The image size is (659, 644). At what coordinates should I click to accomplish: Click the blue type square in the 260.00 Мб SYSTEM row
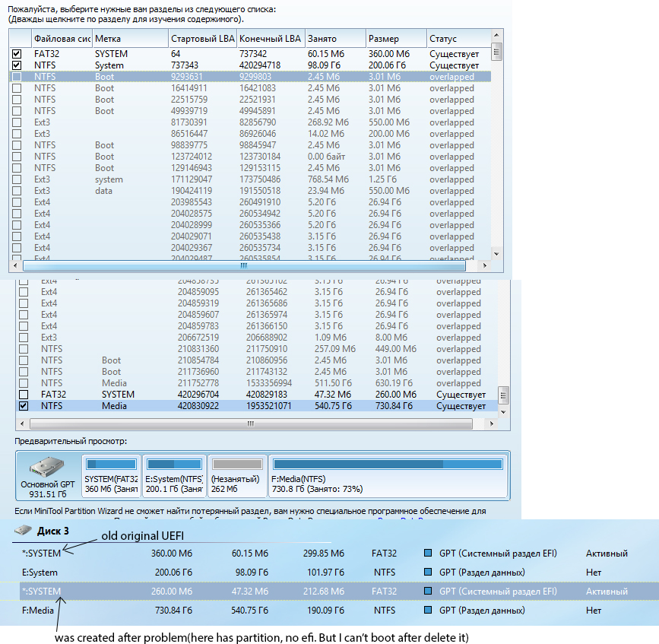tap(427, 591)
